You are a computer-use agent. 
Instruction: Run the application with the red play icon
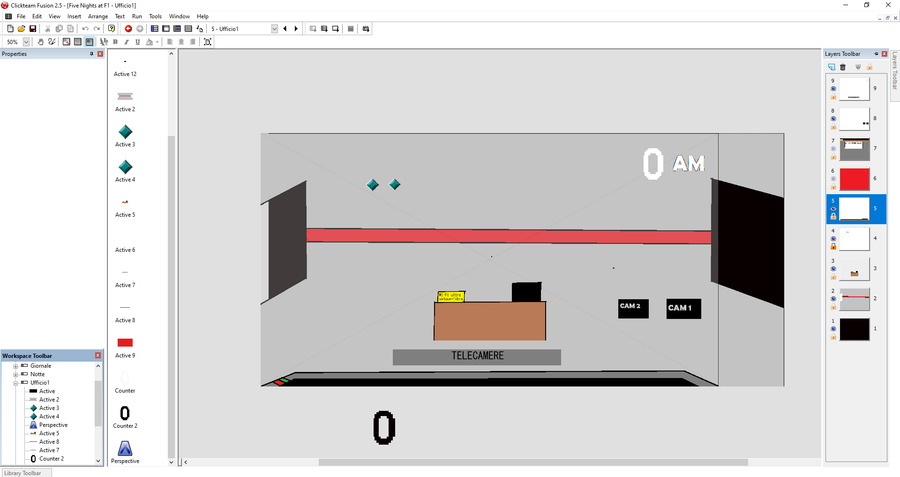(x=129, y=29)
